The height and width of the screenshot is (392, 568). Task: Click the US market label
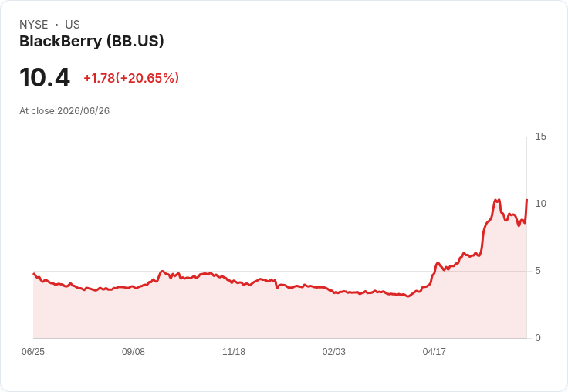(x=73, y=25)
